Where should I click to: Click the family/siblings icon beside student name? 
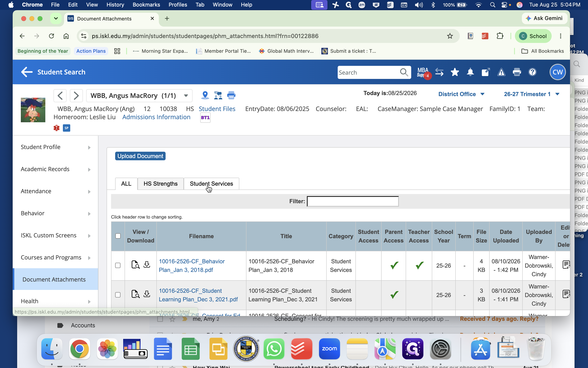218,95
